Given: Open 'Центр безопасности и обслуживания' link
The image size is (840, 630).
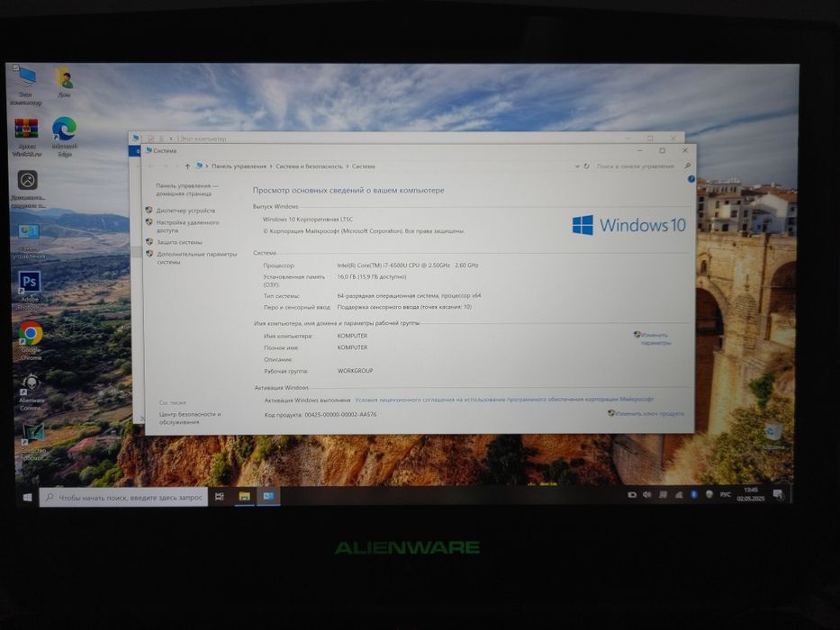Looking at the screenshot, I should pos(190,418).
